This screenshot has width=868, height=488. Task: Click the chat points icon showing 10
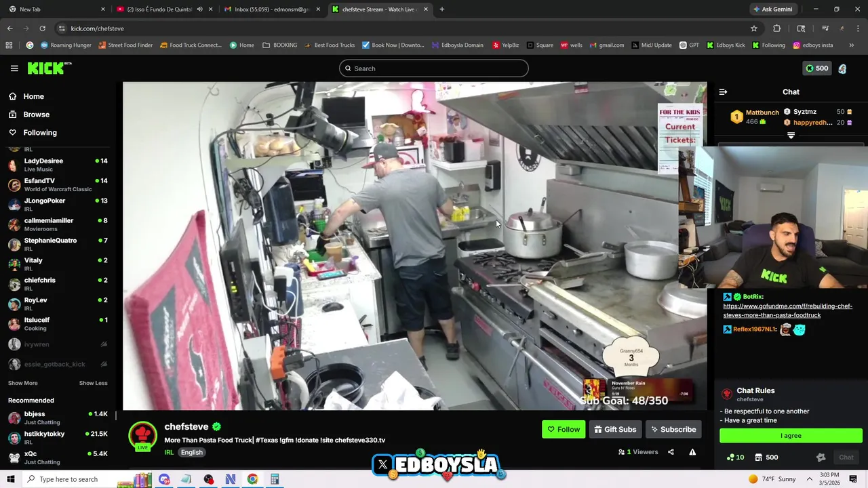point(735,457)
